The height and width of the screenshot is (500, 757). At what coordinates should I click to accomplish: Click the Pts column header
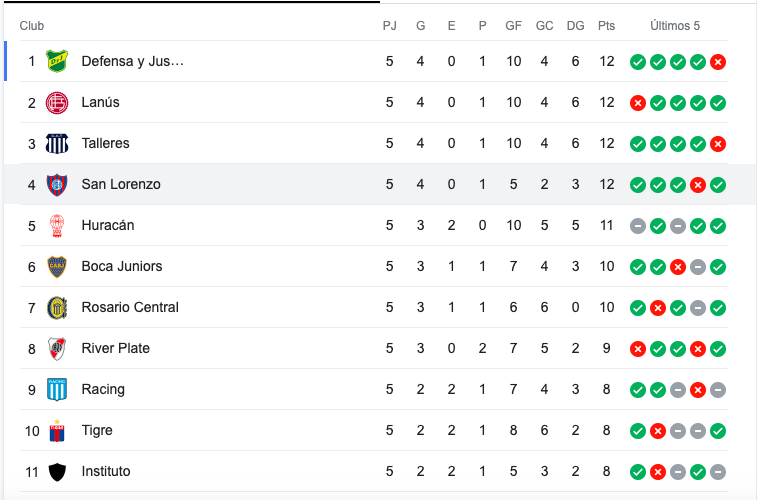pyautogui.click(x=606, y=26)
